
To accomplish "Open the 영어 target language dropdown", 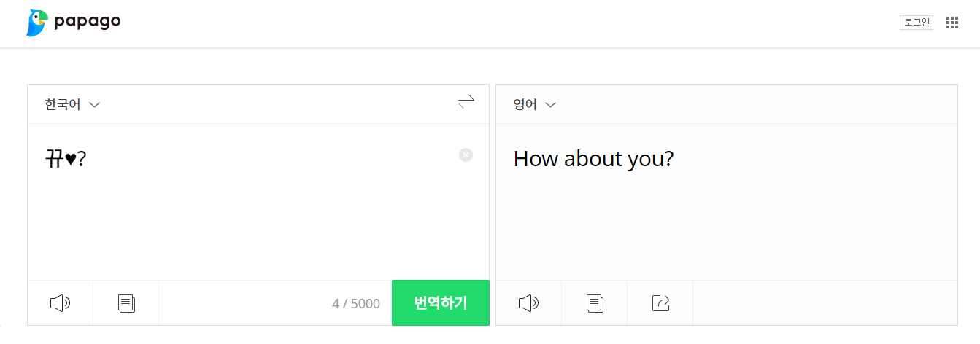I will [525, 105].
